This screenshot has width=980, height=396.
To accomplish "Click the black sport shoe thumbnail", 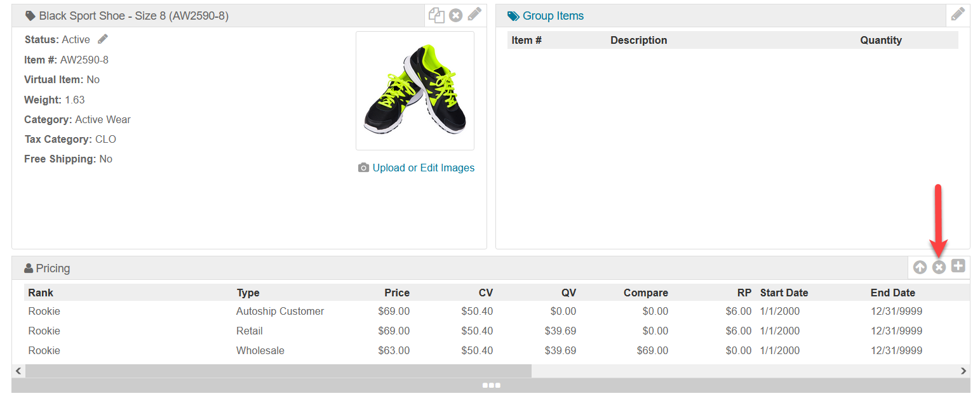I will click(415, 90).
